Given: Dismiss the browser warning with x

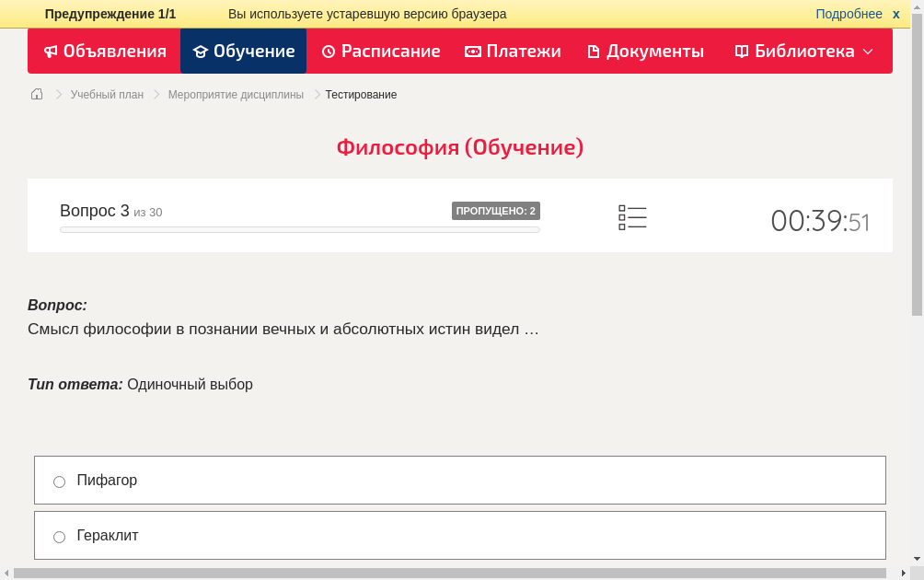Looking at the screenshot, I should point(896,14).
